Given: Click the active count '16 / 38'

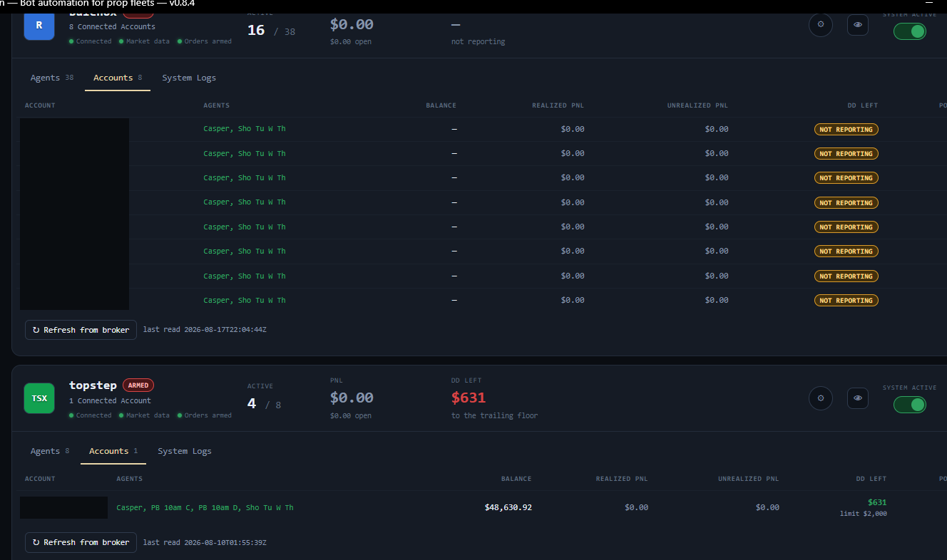Looking at the screenshot, I should pos(271,31).
